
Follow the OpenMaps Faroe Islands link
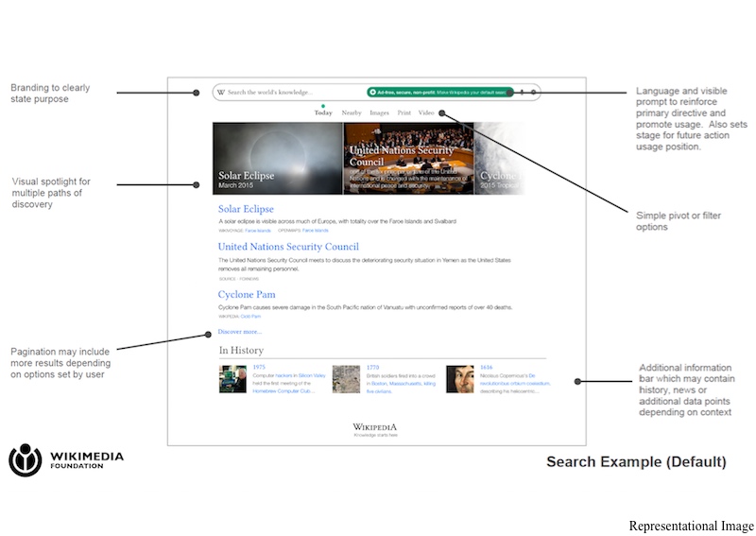316,231
